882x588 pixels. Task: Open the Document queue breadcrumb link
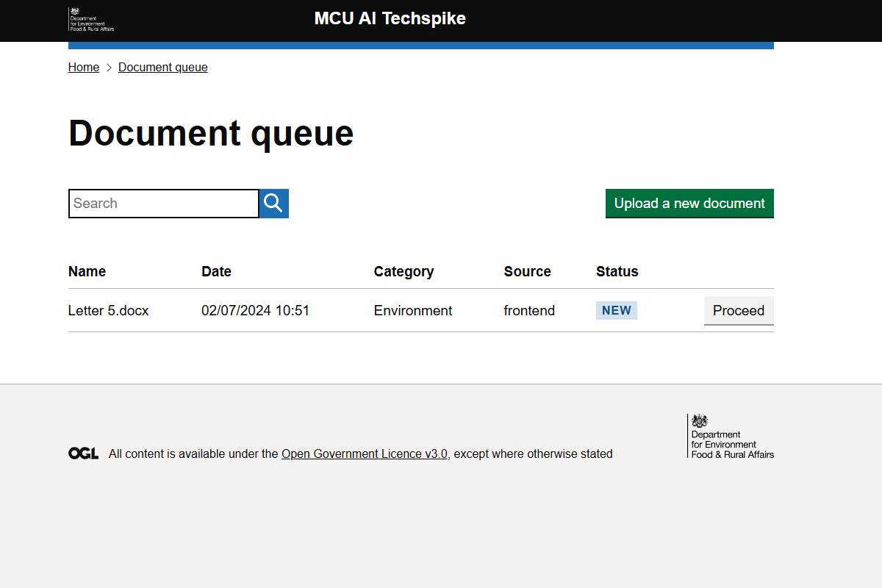[163, 68]
